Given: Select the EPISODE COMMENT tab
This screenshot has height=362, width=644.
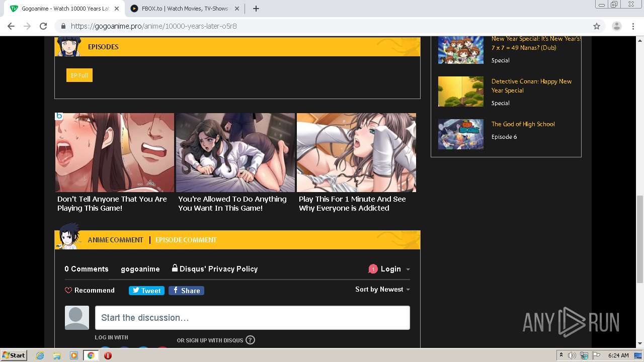Looking at the screenshot, I should click(186, 240).
